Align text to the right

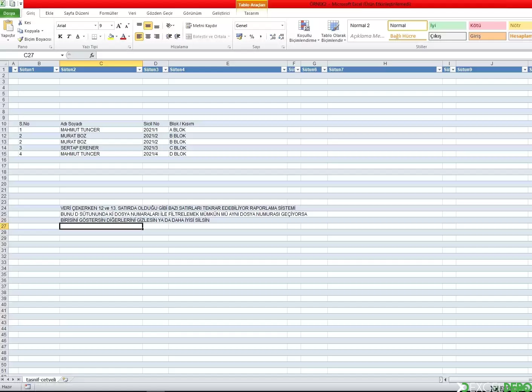point(157,37)
